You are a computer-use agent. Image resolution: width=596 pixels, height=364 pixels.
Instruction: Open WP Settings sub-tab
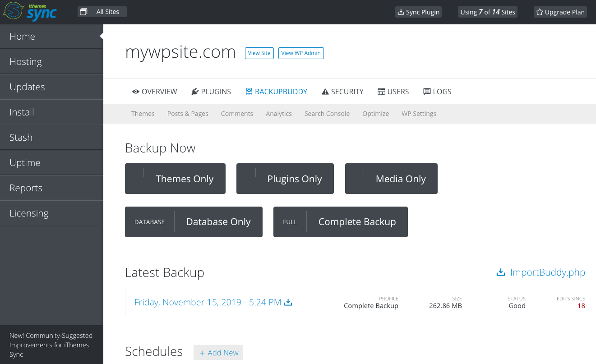[419, 114]
